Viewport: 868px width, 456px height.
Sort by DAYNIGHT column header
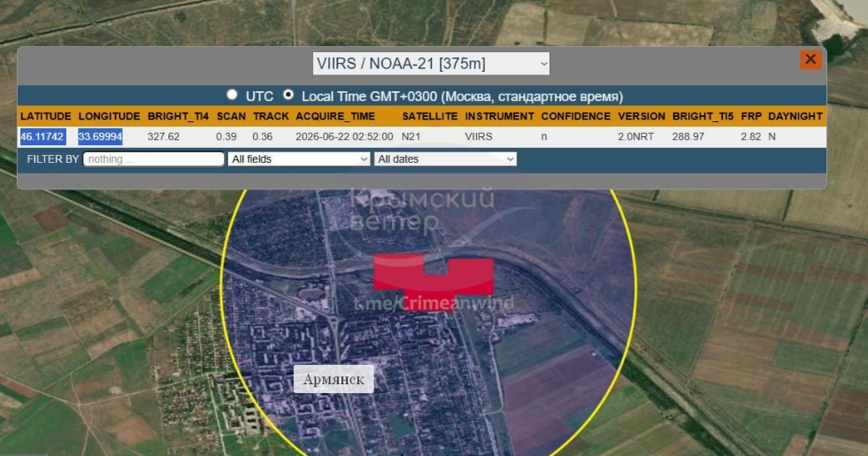[795, 116]
